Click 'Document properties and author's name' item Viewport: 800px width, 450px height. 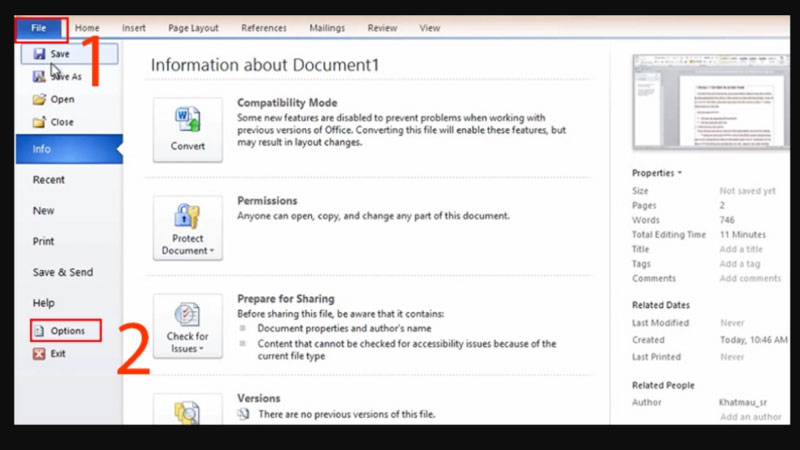(x=344, y=329)
